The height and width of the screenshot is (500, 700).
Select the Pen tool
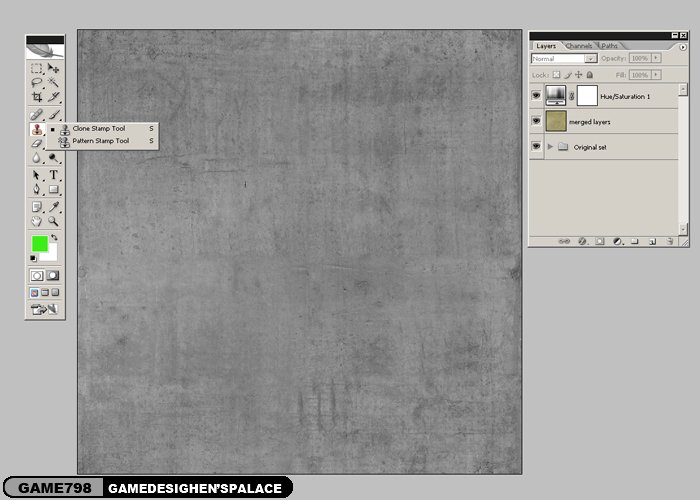(37, 189)
